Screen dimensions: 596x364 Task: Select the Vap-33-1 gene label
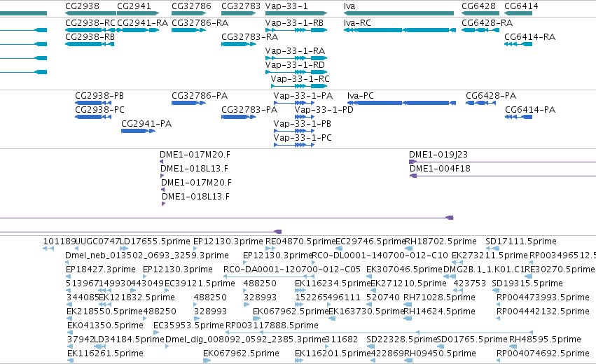pos(286,6)
